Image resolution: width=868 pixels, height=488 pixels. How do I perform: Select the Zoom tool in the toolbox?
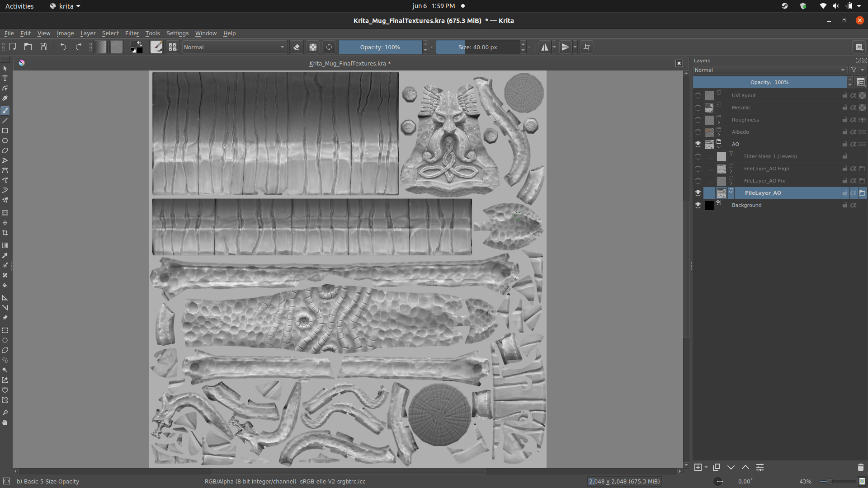click(x=5, y=413)
